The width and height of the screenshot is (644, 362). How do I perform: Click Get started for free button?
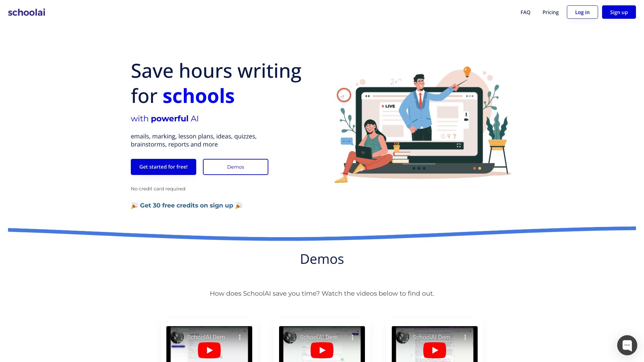(x=163, y=167)
